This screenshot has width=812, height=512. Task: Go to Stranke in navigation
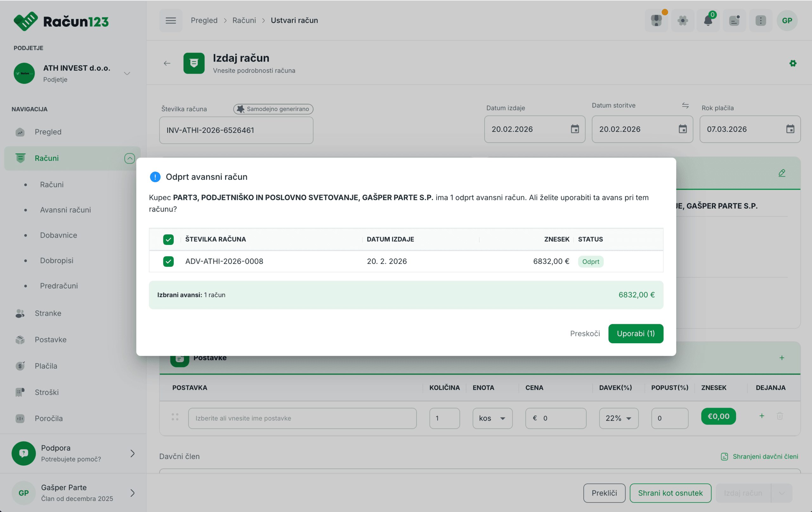48,313
